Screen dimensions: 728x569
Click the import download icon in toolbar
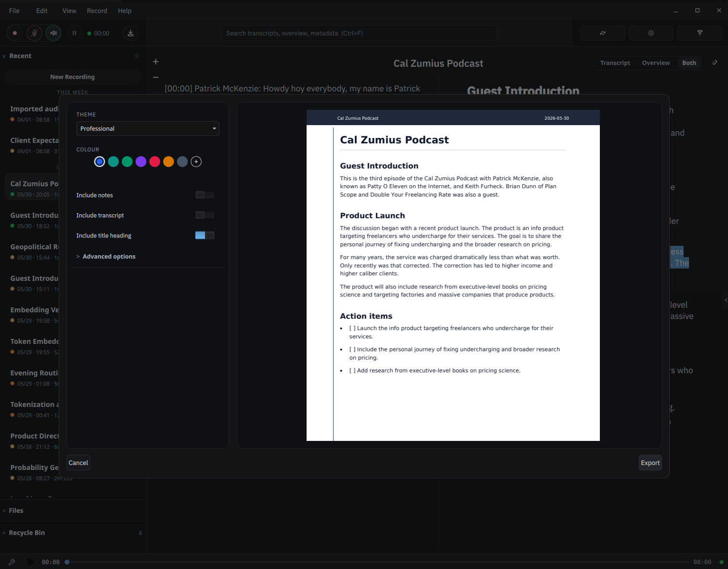[131, 33]
